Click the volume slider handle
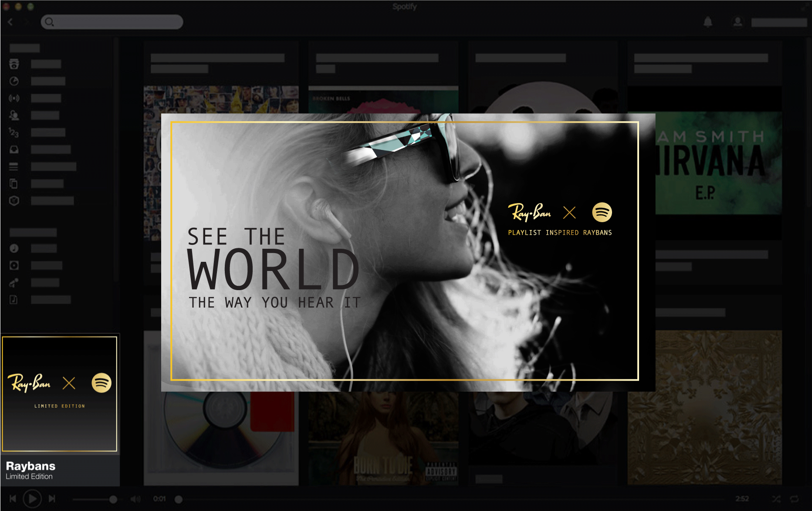The height and width of the screenshot is (511, 812). point(113,499)
